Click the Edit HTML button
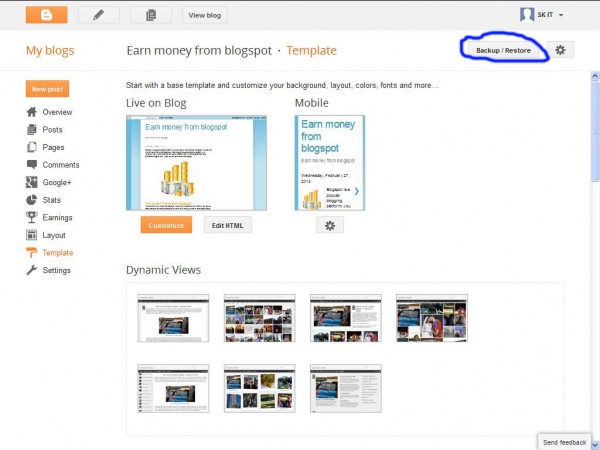Screen dimensions: 600x450 pyautogui.click(x=228, y=225)
